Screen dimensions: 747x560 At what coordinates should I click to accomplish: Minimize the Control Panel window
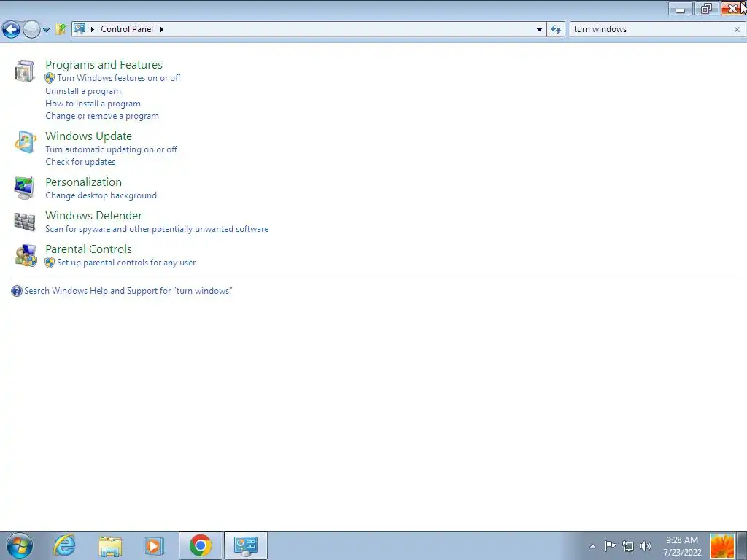click(681, 9)
